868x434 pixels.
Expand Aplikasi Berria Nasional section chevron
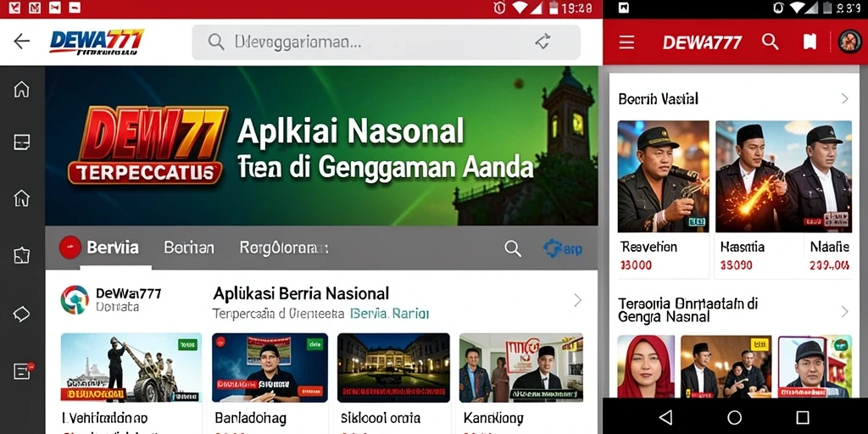(577, 300)
